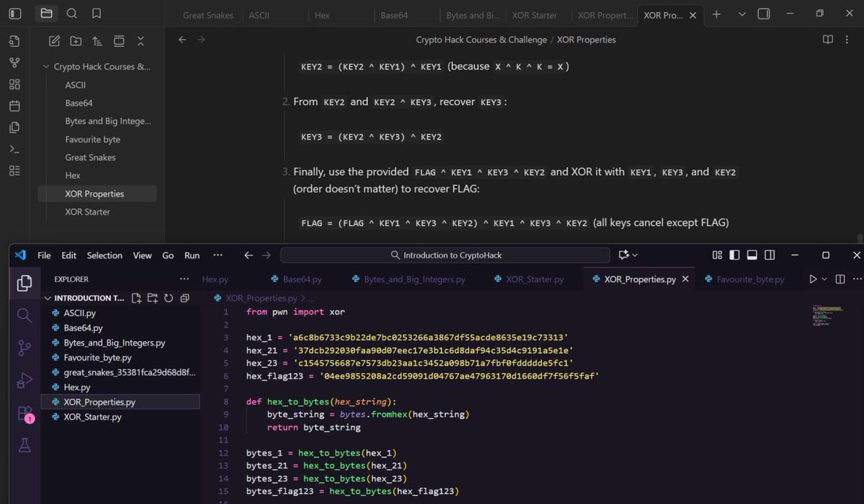Refresh VS Code explorer
The height and width of the screenshot is (504, 864).
[x=168, y=298]
